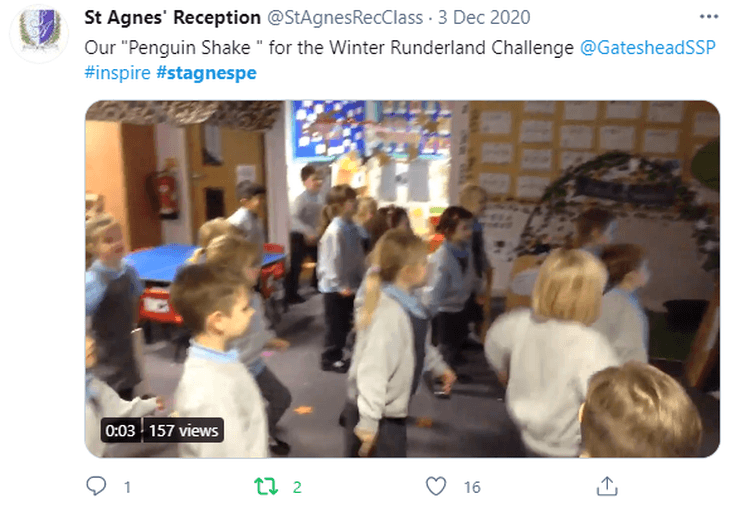Open the St Agnes' Reception profile name
Viewport: 740px width, 513px height.
pos(172,18)
